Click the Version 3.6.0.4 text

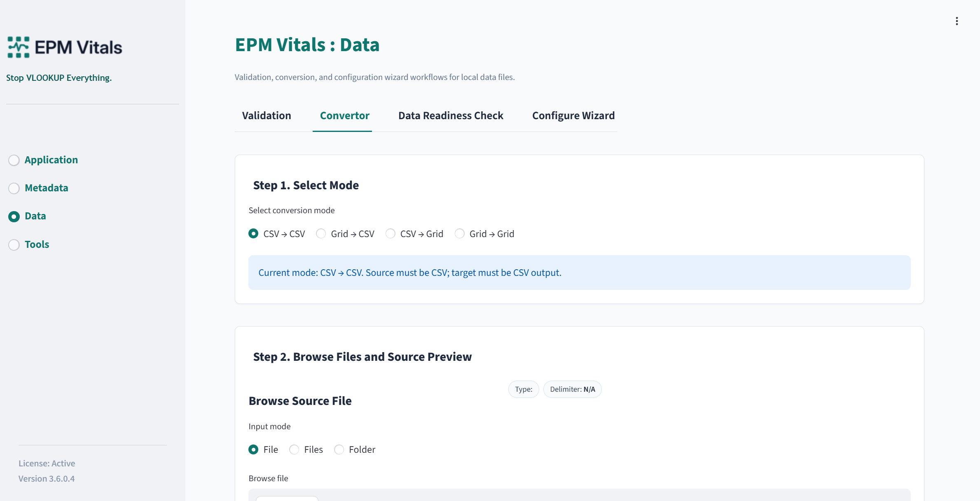(x=47, y=479)
